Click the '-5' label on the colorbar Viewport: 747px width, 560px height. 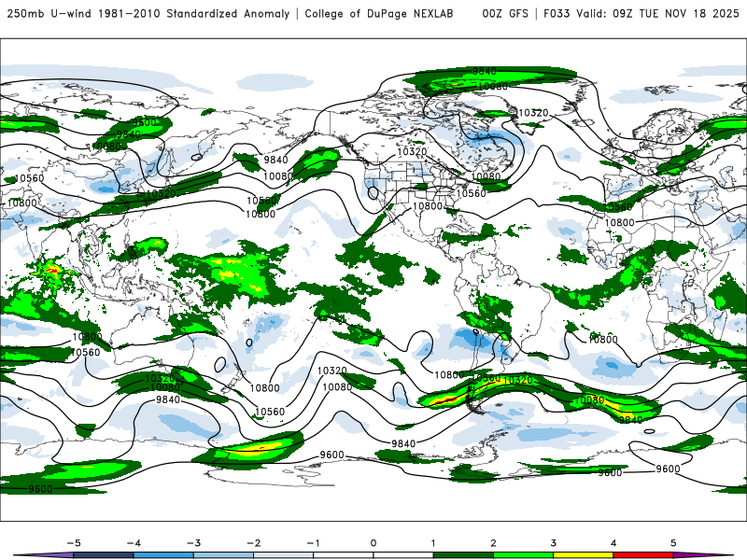(x=74, y=543)
